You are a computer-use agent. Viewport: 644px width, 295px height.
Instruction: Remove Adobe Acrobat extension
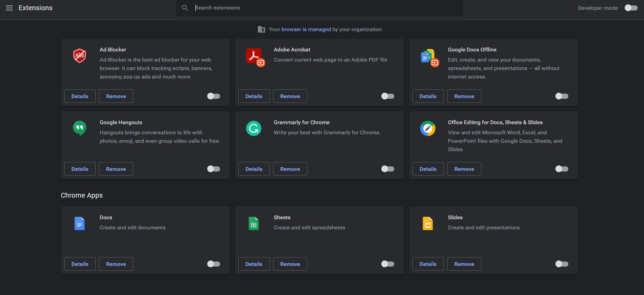[x=290, y=96]
